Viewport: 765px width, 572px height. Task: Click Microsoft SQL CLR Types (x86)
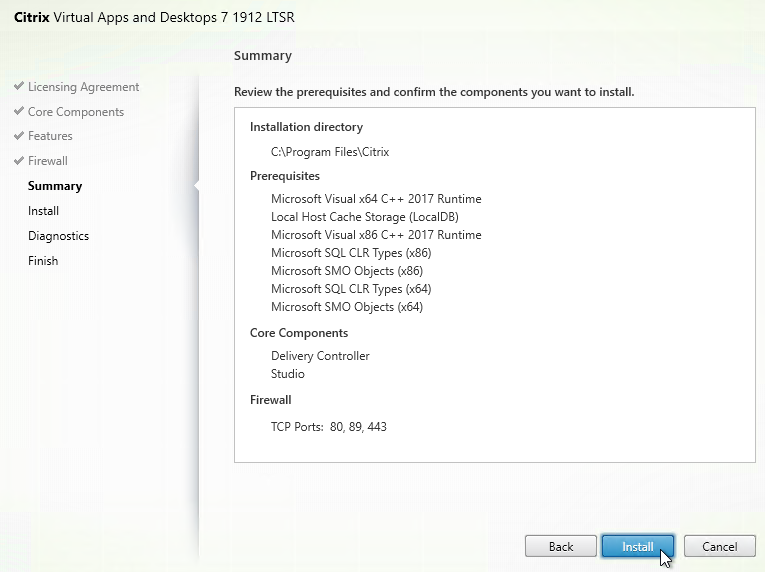(351, 253)
